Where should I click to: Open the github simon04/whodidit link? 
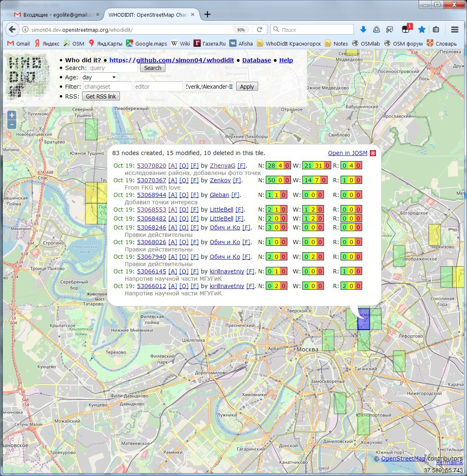click(x=172, y=60)
